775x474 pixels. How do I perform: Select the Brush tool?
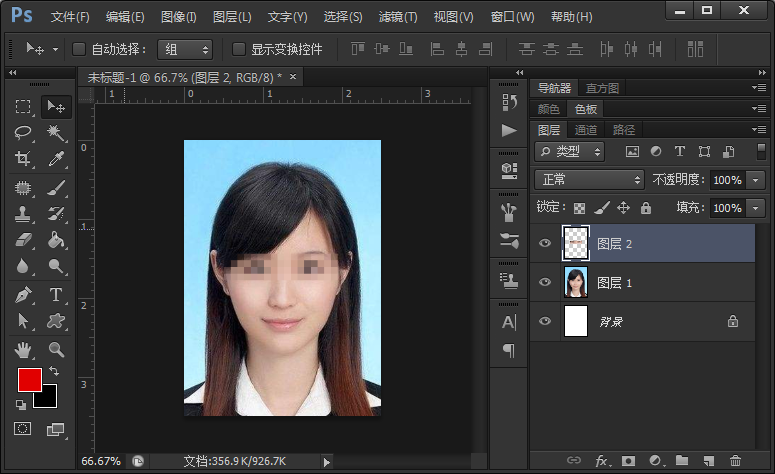(x=56, y=188)
